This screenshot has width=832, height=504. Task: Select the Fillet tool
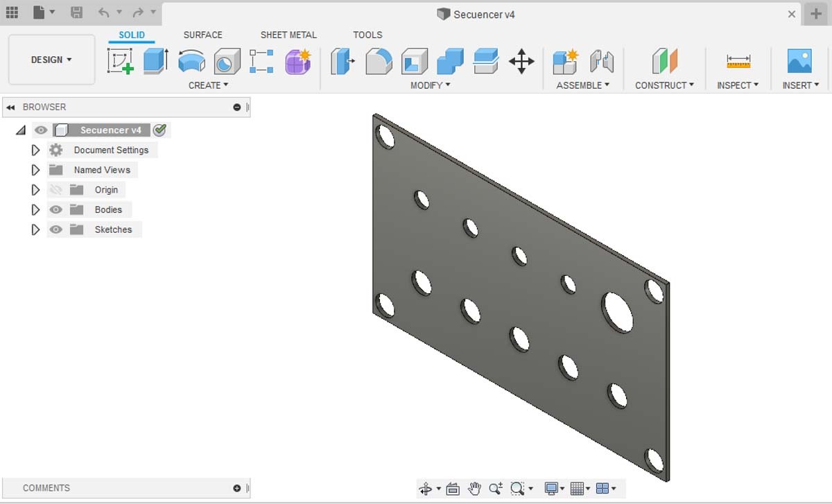[379, 61]
